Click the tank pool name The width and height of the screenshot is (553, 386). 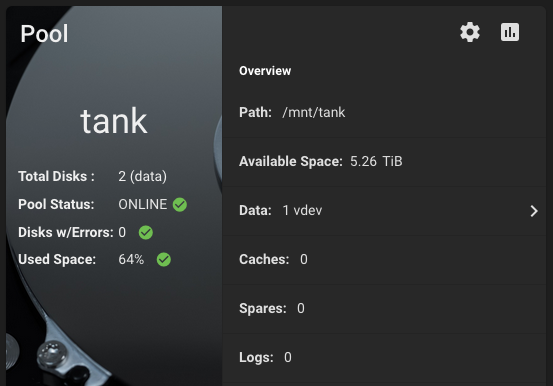click(114, 121)
